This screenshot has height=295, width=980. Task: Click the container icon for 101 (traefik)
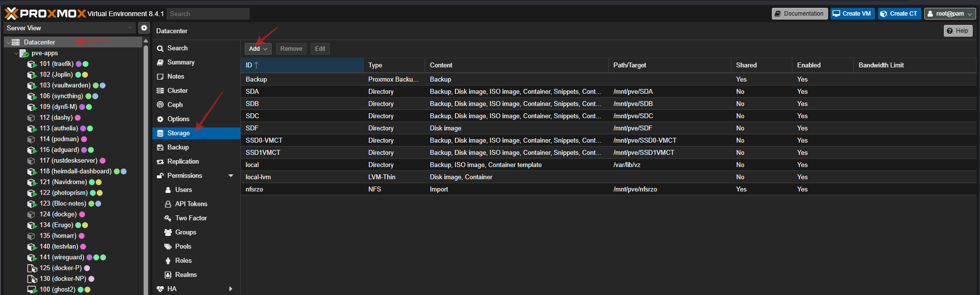coord(32,64)
